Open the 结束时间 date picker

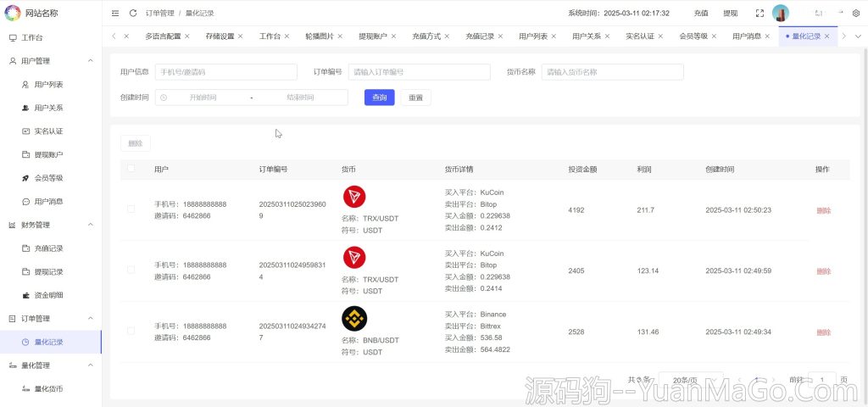click(300, 98)
